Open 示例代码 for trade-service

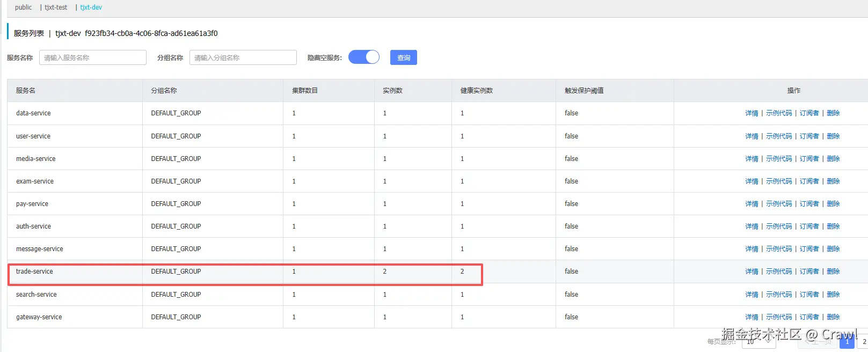[x=779, y=272]
